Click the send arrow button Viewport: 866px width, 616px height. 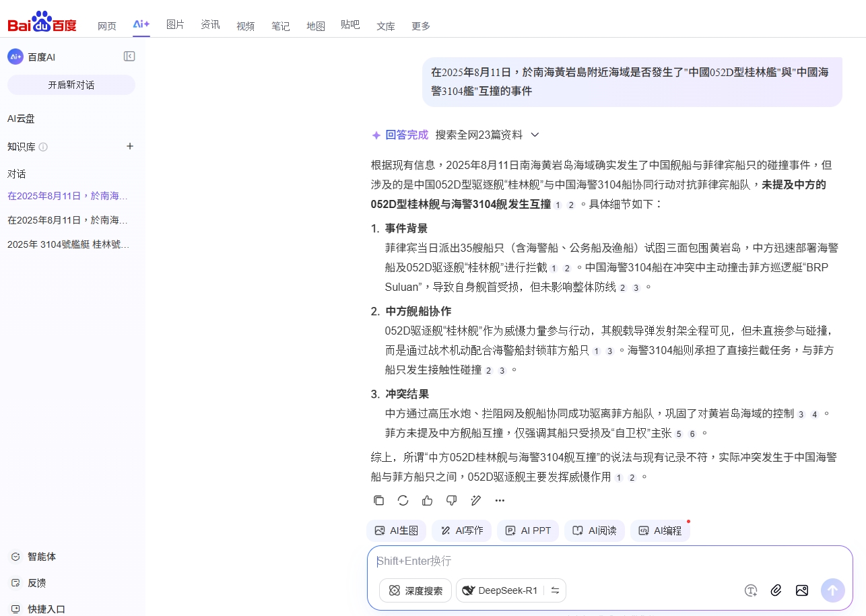832,590
